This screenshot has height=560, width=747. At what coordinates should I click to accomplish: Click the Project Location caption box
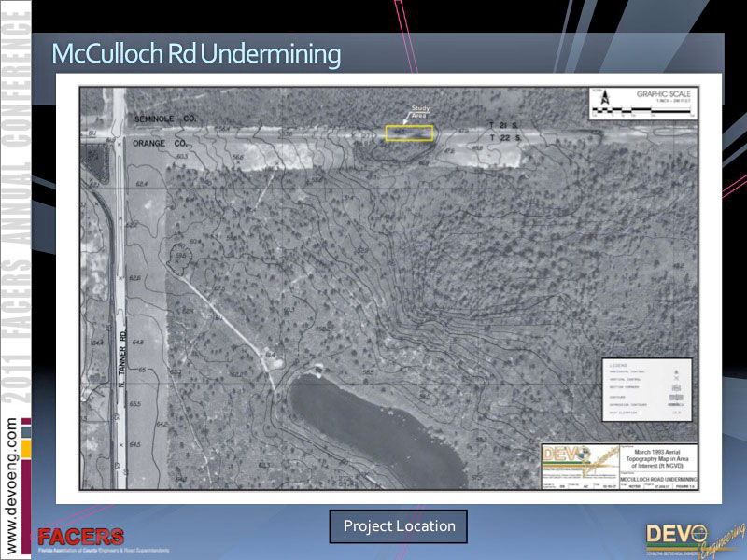tap(399, 526)
